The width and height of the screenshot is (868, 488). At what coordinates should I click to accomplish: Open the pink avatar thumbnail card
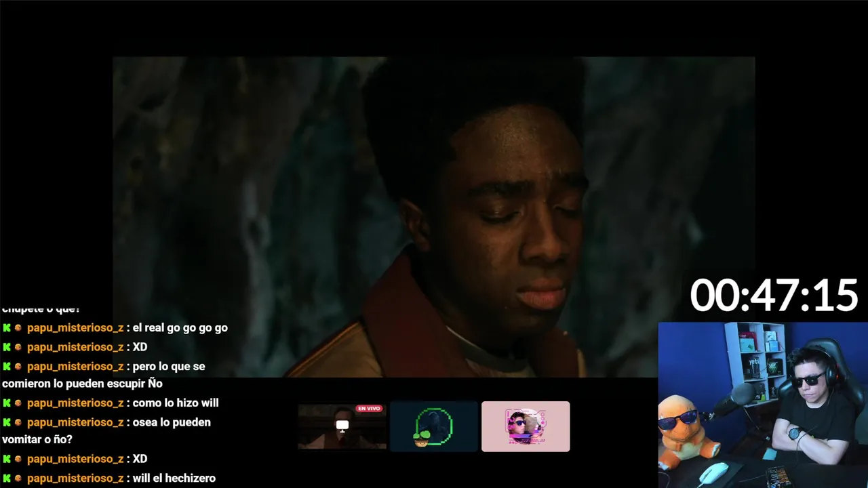coord(526,426)
